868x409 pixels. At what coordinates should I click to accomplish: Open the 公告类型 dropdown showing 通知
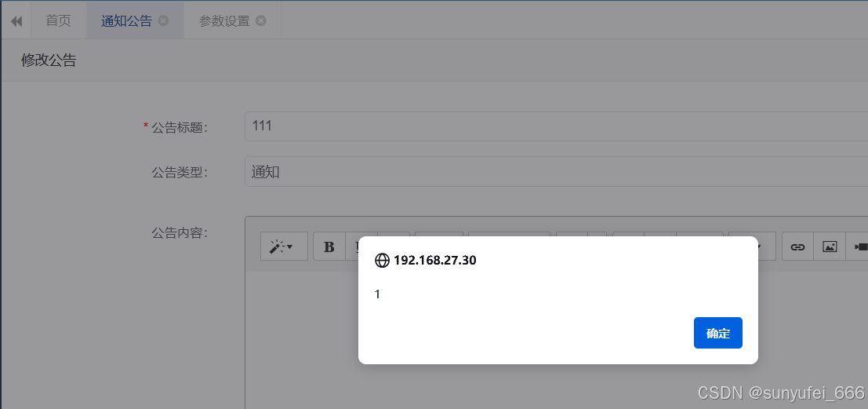click(x=556, y=171)
